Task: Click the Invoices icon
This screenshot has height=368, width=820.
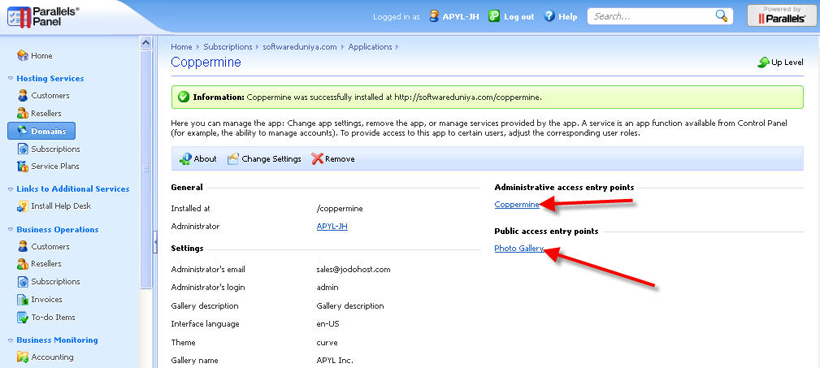Action: 22,300
